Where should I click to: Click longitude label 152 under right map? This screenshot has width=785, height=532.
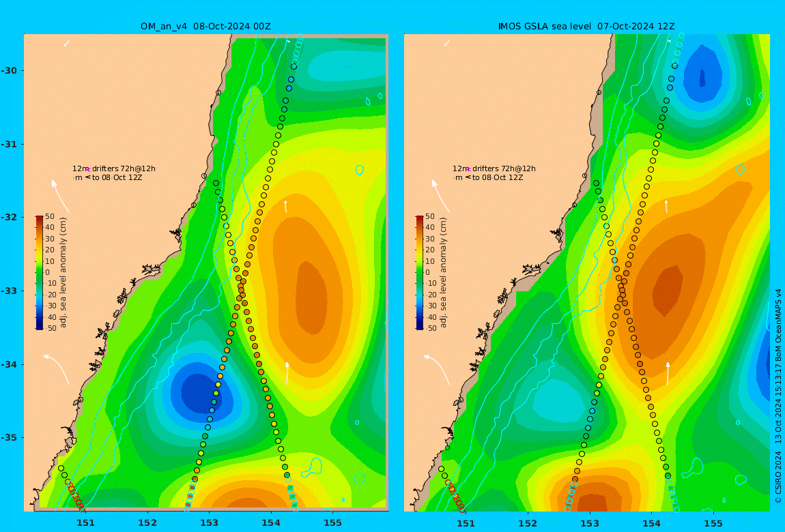pos(528,523)
